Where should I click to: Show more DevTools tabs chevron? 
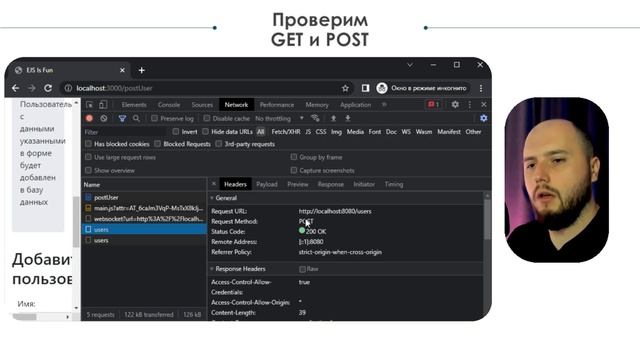pyautogui.click(x=384, y=105)
